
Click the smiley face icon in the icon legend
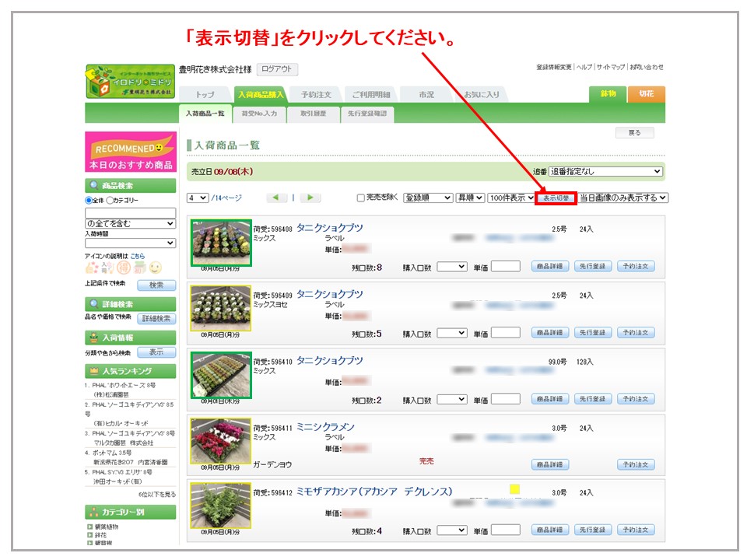[x=156, y=267]
